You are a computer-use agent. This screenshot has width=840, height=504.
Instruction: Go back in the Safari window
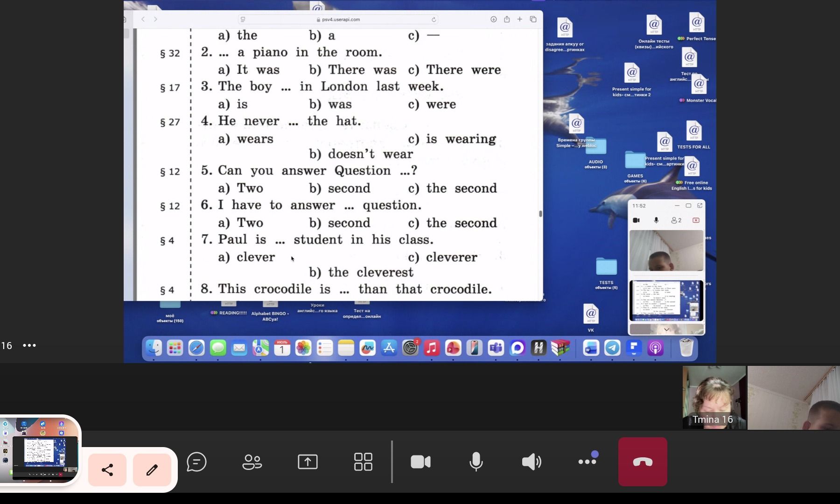tap(143, 19)
